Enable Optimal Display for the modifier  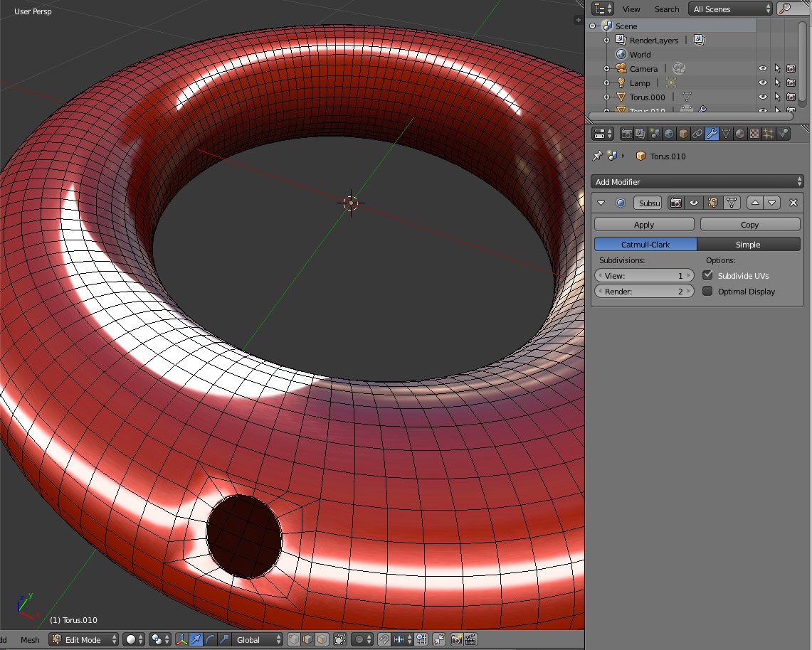point(707,291)
